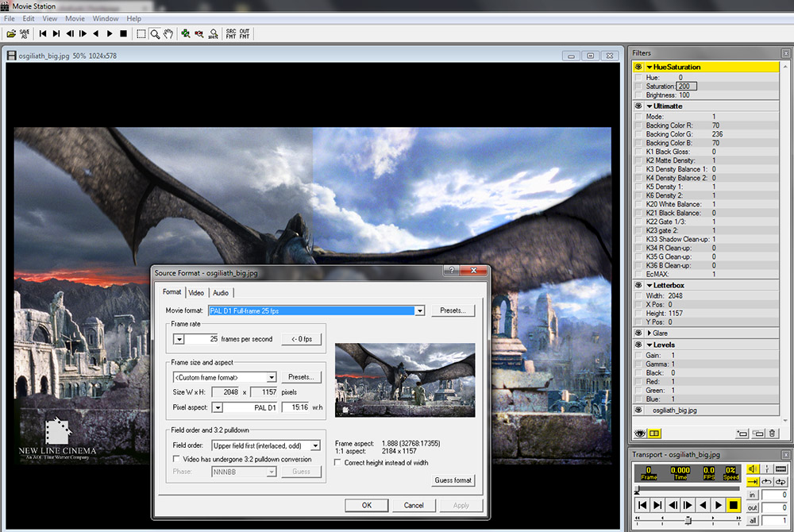Tick the checkbox beside Saturation parameter

638,87
